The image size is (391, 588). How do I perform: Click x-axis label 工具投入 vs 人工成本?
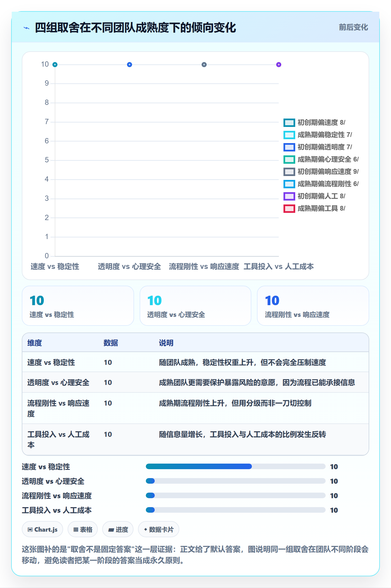tap(279, 266)
